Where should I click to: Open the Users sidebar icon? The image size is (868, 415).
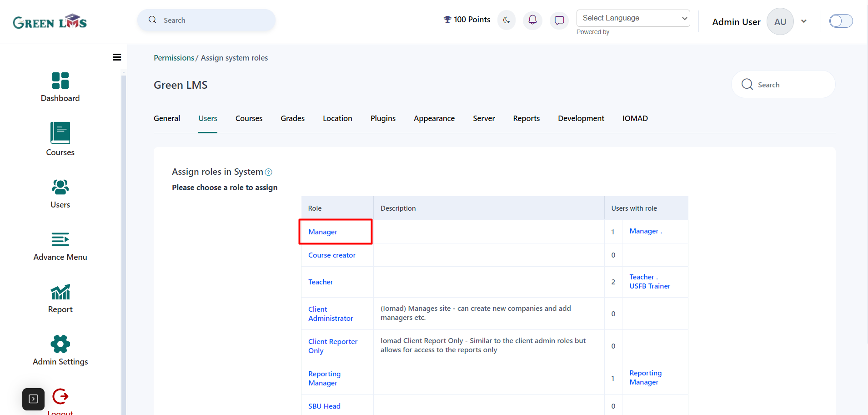point(60,187)
